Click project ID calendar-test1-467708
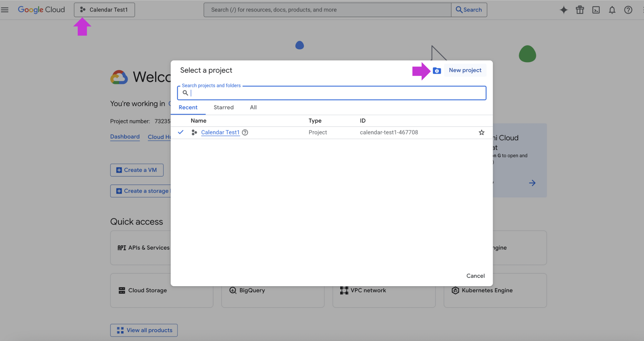Image resolution: width=644 pixels, height=341 pixels. 389,132
